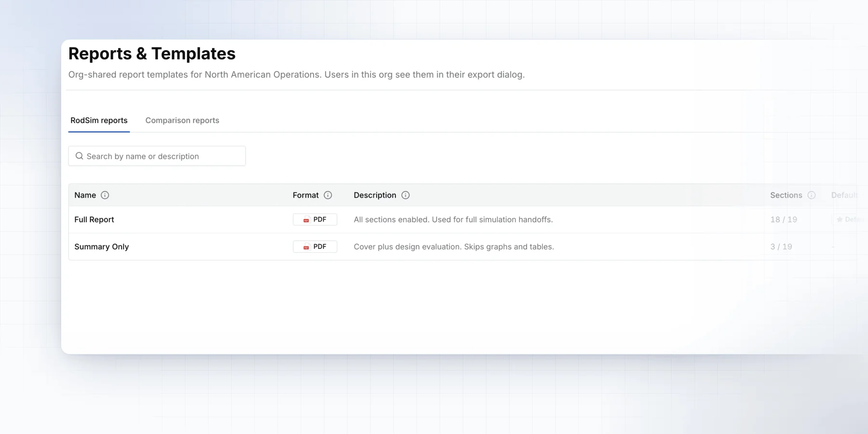This screenshot has height=434, width=868.
Task: Show info for the Format column
Action: 328,195
